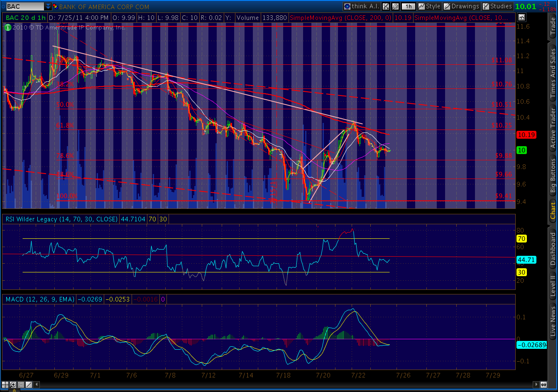This screenshot has height=392, width=558.
Task: Switch to the Times And Sales tab
Action: (553, 73)
